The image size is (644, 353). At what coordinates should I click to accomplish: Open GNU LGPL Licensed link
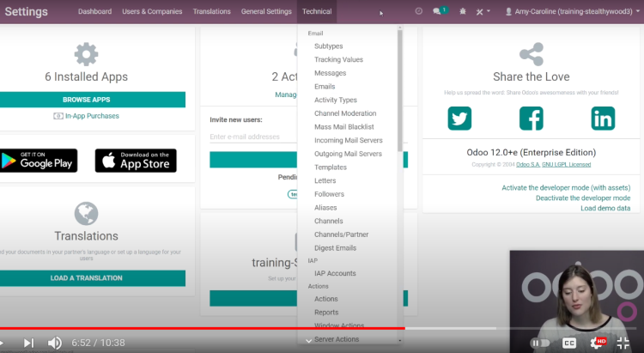566,164
